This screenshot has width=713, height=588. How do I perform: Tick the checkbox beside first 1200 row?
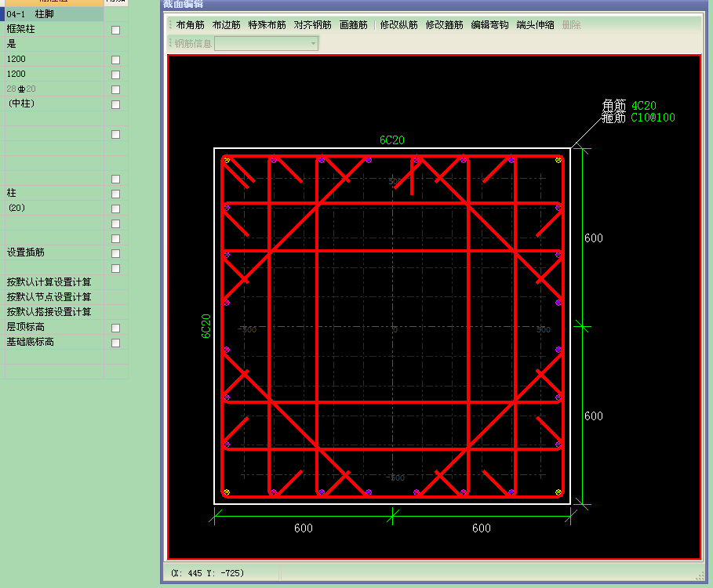coord(116,60)
